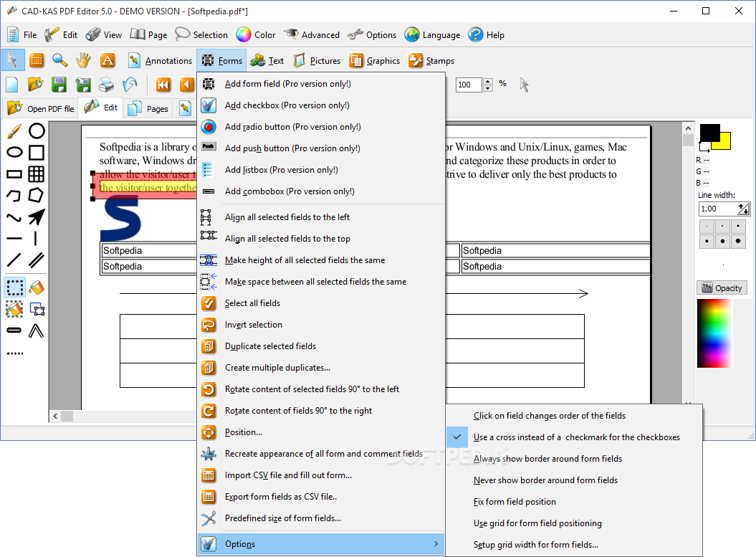Select the text 'A' tool icon
The image size is (756, 557).
[107, 60]
